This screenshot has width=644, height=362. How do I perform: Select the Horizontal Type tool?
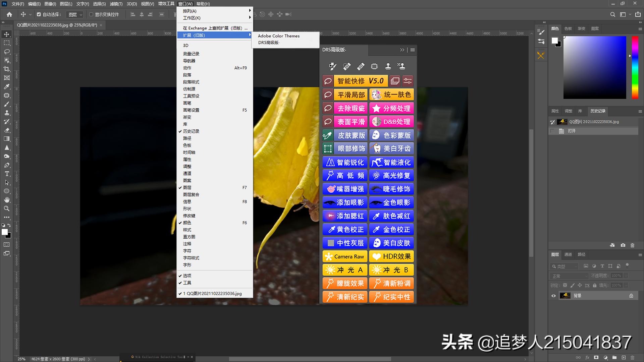coord(7,174)
